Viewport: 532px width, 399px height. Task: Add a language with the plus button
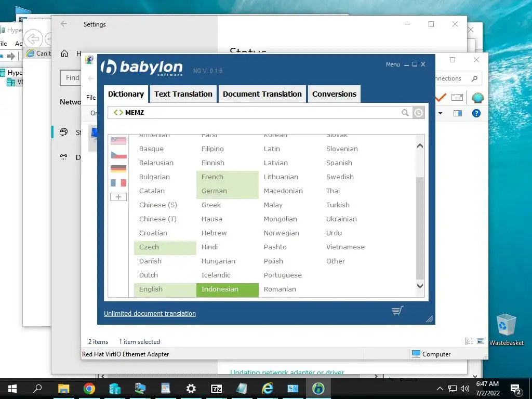click(118, 197)
